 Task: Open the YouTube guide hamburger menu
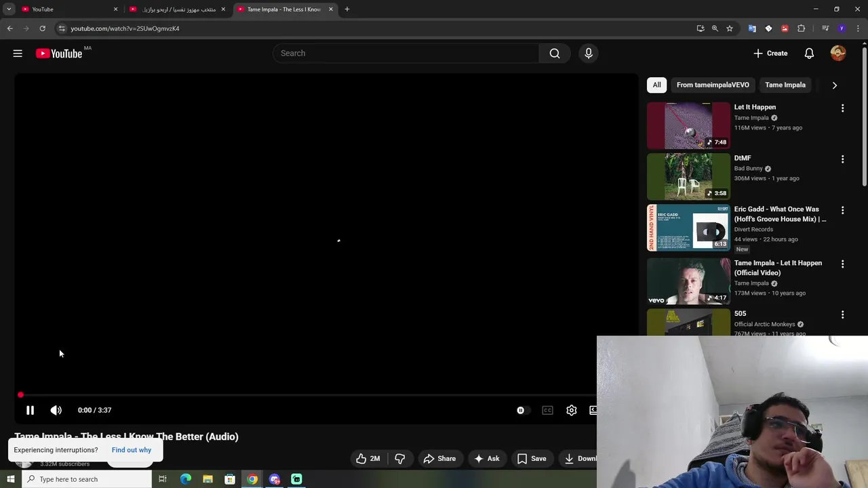[18, 53]
